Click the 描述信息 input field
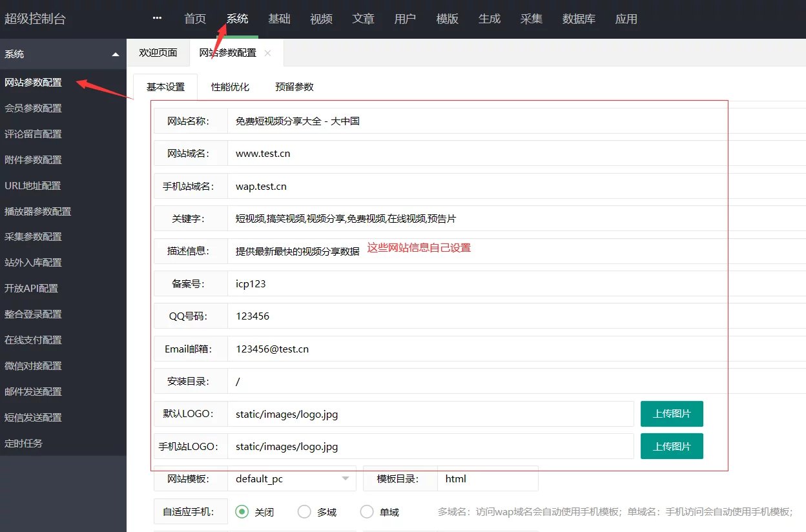 coord(517,251)
